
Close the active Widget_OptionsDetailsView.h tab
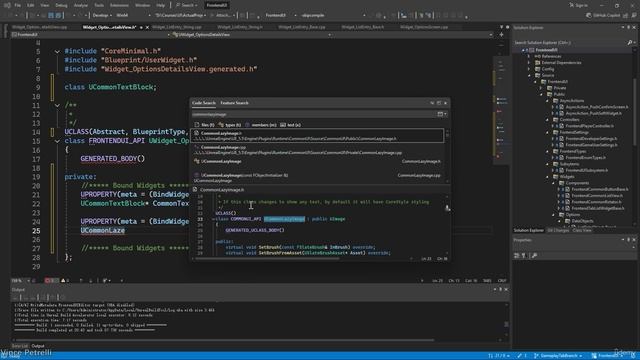147,27
